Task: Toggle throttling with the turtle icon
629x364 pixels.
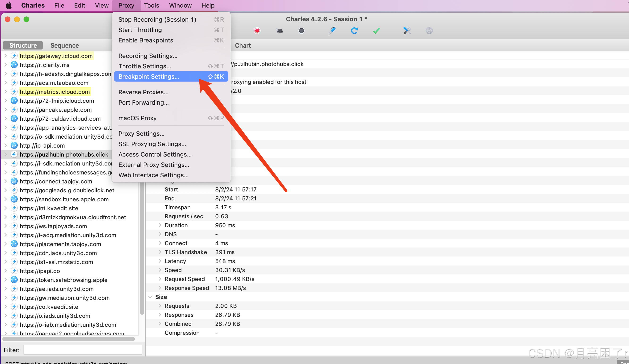Action: [x=280, y=31]
